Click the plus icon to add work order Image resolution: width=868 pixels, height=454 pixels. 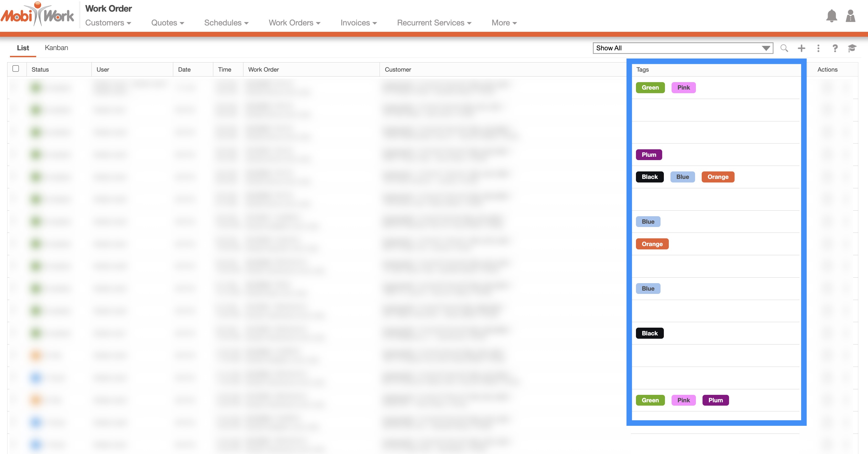[801, 48]
